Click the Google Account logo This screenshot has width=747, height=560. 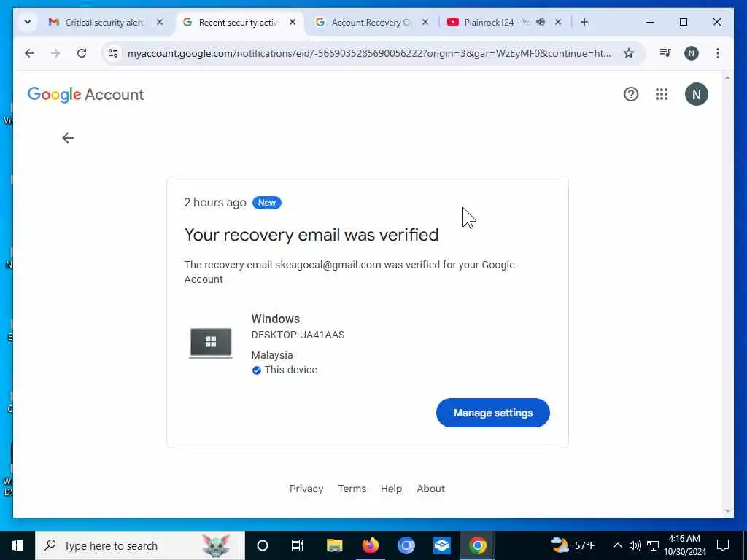[86, 94]
